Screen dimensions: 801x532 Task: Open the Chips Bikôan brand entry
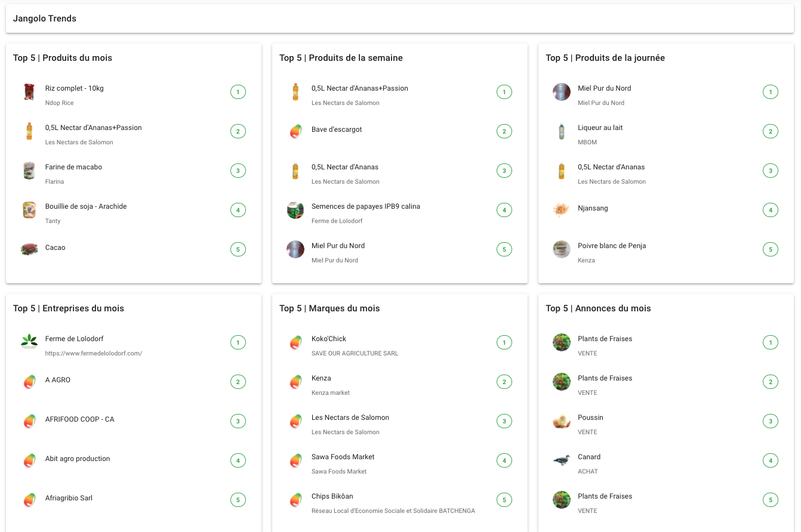332,496
